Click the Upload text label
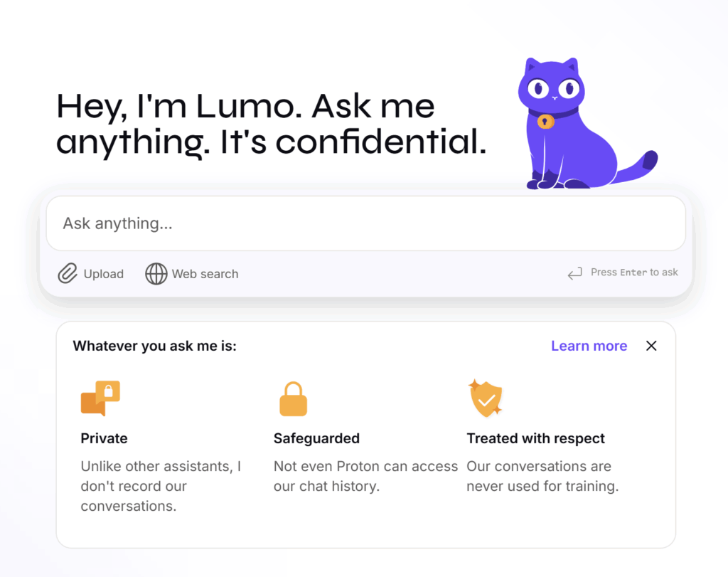The height and width of the screenshot is (577, 728). pyautogui.click(x=104, y=274)
